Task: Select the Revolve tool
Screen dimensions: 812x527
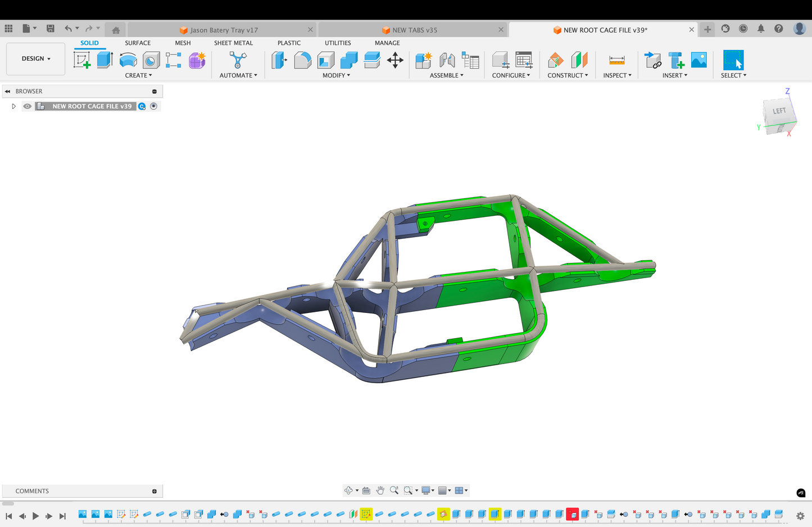Action: 128,60
